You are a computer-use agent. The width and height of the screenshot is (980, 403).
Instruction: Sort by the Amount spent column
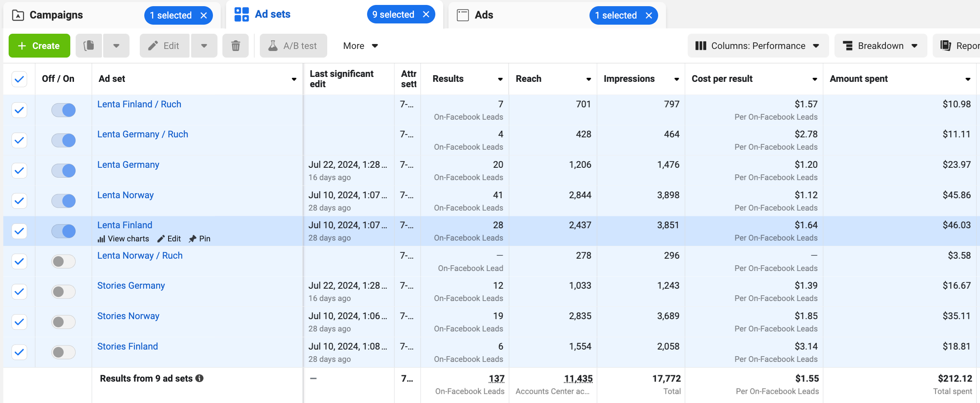pyautogui.click(x=859, y=79)
